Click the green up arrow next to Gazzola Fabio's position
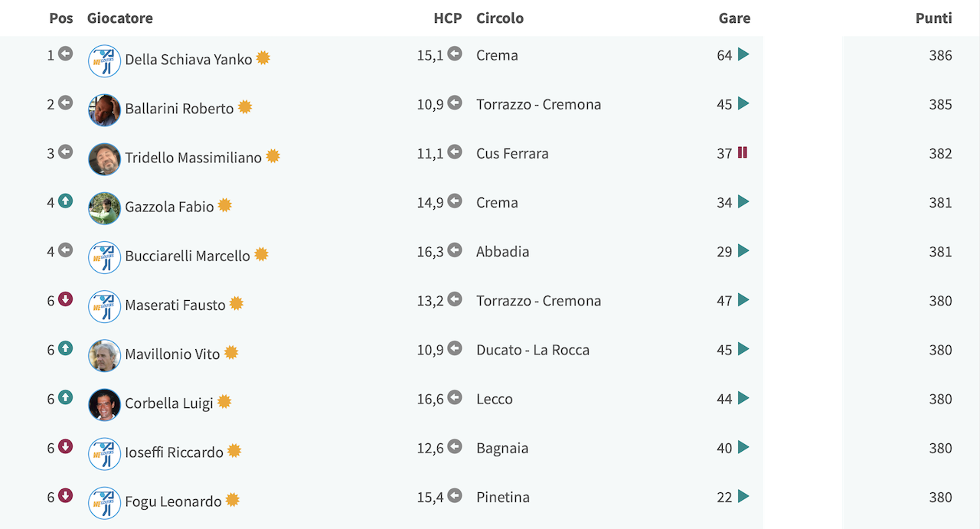The height and width of the screenshot is (529, 980). [x=66, y=201]
